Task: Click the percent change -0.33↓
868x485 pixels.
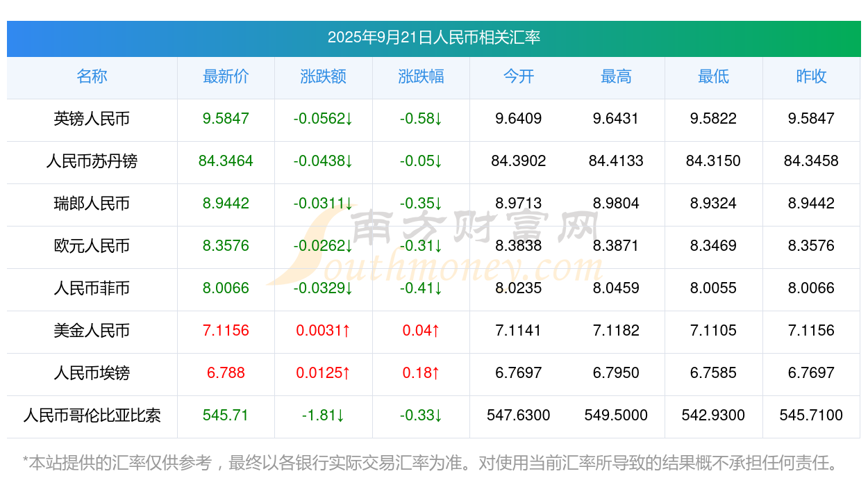Action: pyautogui.click(x=421, y=416)
